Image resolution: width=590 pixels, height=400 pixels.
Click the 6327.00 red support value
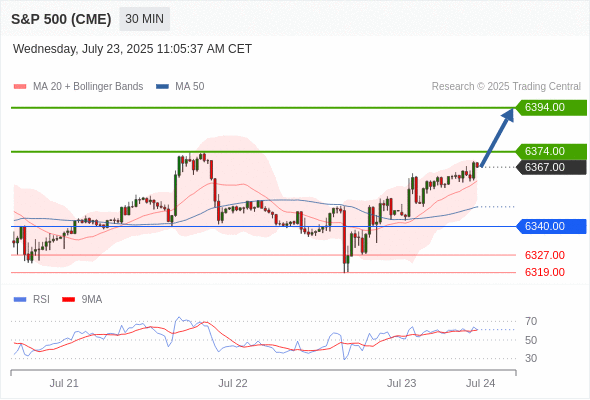(544, 256)
